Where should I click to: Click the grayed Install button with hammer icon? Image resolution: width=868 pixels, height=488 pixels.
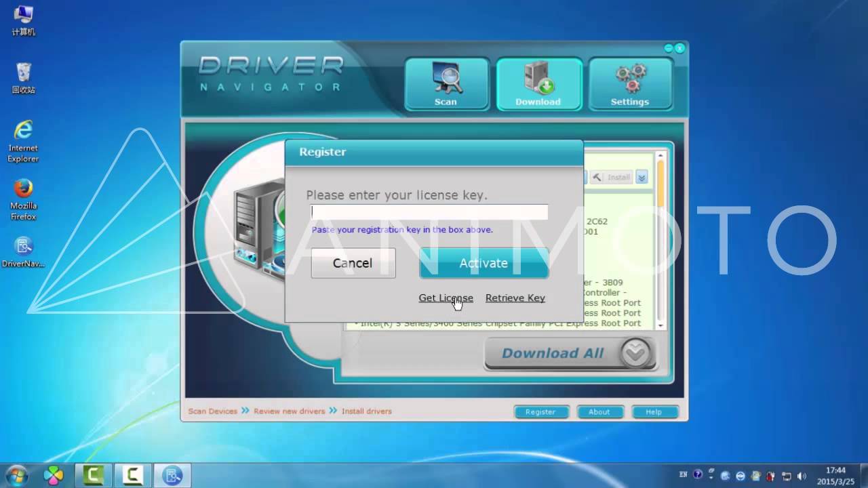612,178
